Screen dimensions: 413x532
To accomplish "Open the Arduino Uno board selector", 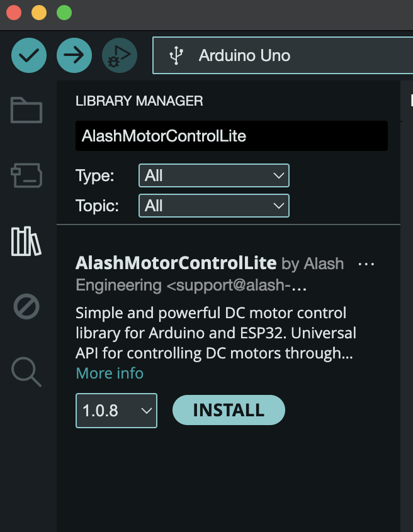I will tap(282, 55).
